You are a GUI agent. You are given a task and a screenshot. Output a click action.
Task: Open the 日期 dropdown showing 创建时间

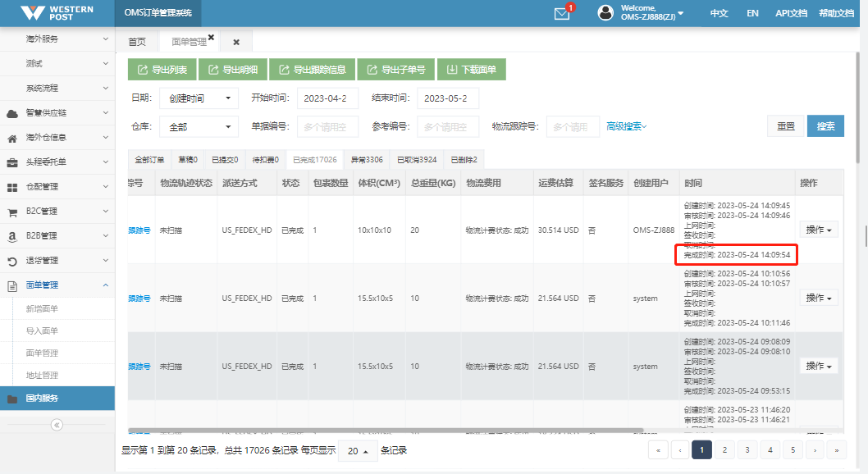(x=199, y=98)
